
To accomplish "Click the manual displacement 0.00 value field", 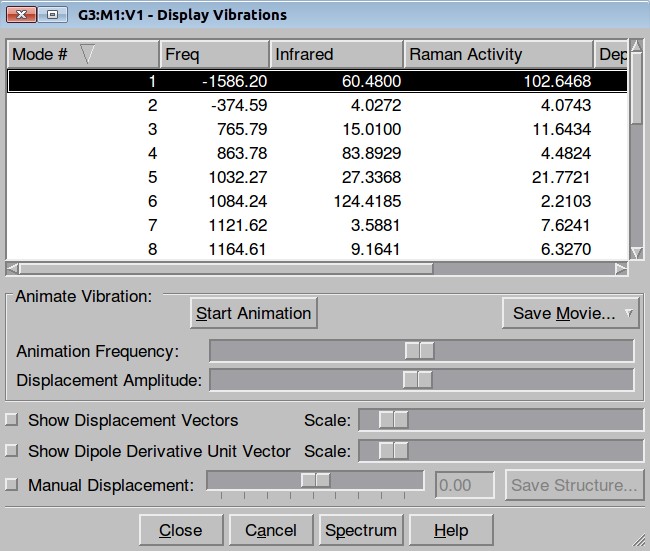I will point(465,485).
